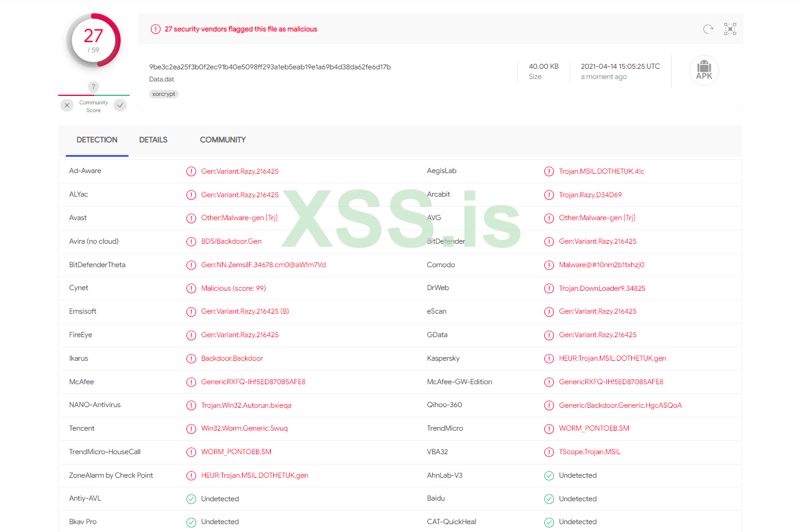Click the SHA-256 file hash text
This screenshot has width=802, height=532.
(270, 67)
